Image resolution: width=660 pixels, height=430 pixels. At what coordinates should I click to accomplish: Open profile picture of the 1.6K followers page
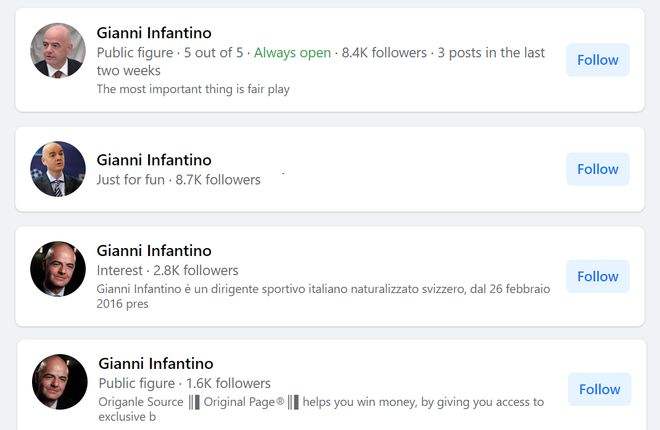pos(60,382)
